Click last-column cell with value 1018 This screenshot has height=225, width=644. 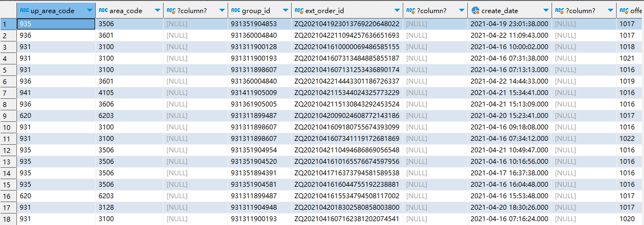[630, 47]
